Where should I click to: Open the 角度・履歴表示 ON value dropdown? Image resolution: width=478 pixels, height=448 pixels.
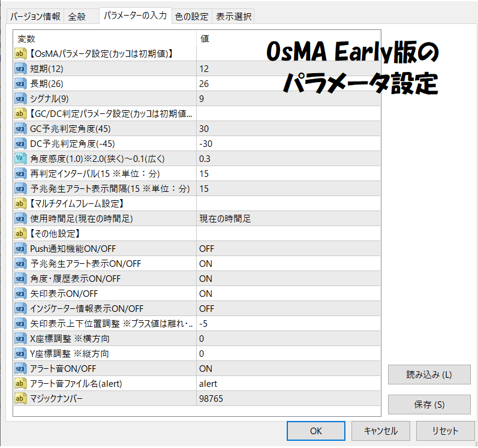coord(288,279)
